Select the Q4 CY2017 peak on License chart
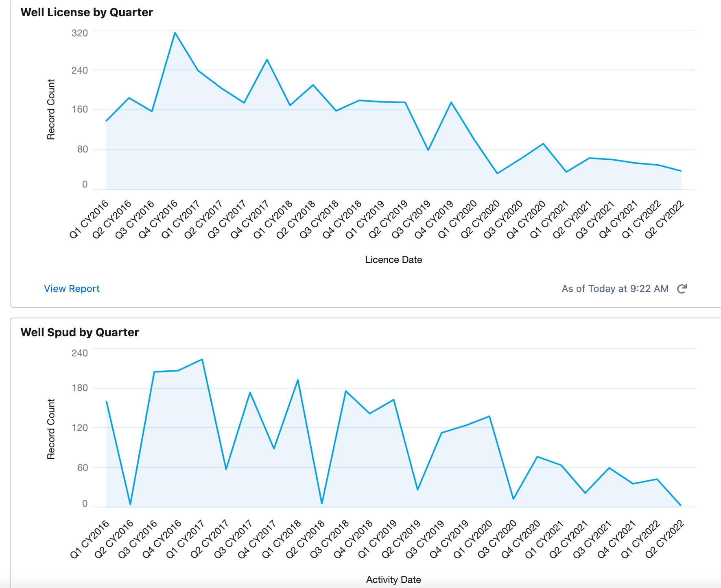This screenshot has width=721, height=588. point(267,60)
